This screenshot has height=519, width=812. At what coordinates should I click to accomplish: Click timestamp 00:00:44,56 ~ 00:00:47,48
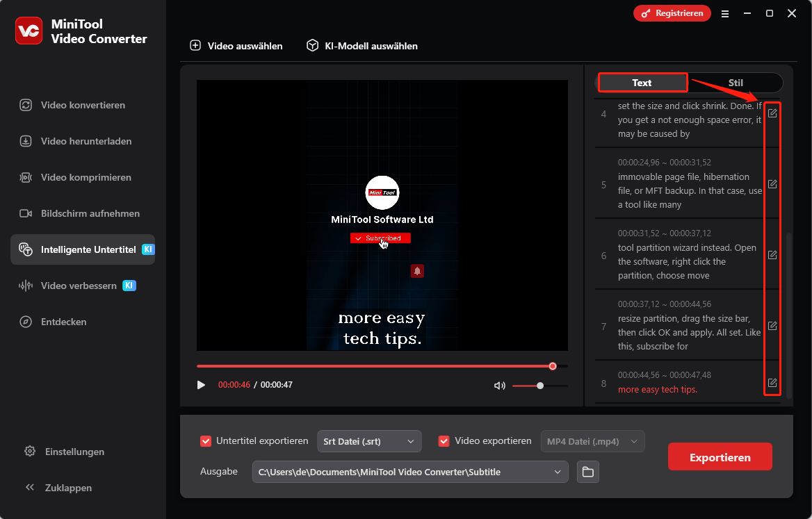665,375
